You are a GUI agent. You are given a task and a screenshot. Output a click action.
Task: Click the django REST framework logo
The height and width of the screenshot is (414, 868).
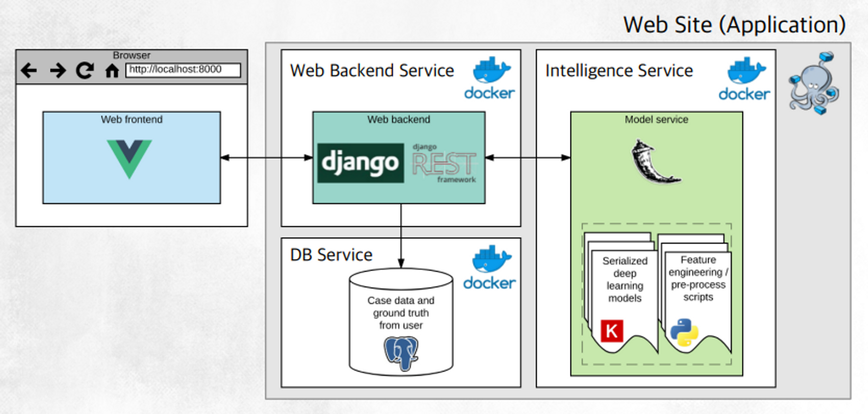tap(444, 163)
